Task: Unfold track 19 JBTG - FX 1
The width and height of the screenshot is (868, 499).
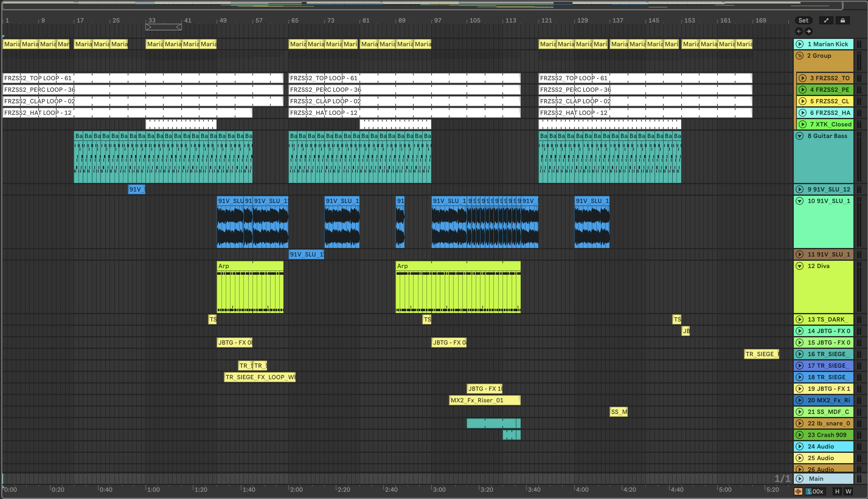Action: pos(799,389)
